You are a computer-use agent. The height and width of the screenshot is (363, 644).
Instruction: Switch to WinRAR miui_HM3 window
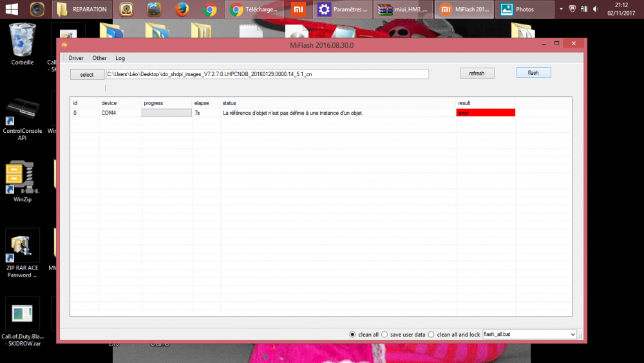(403, 9)
